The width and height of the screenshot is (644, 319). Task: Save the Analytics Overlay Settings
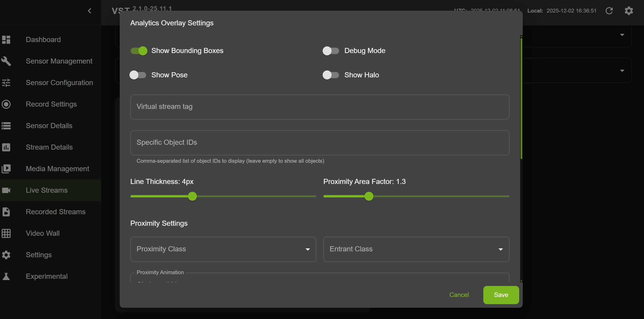point(501,295)
